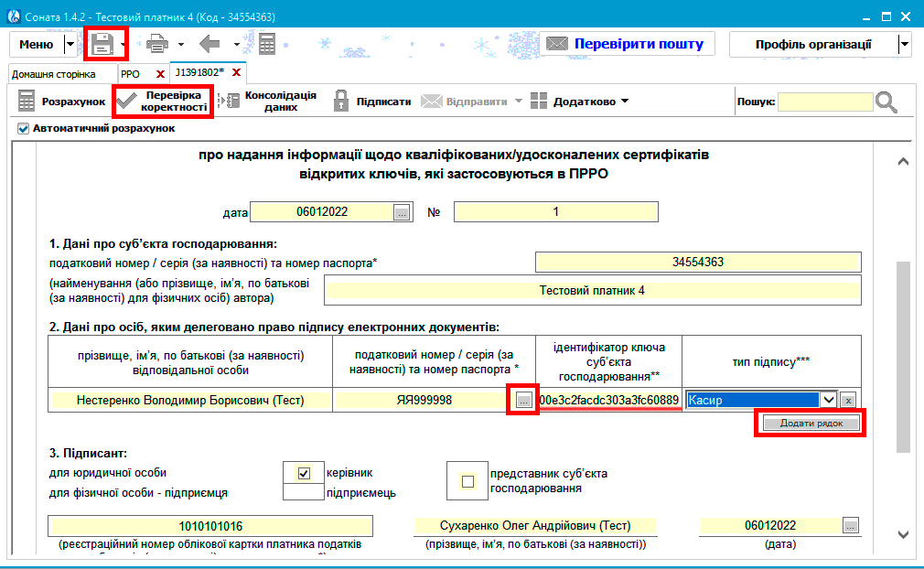
Task: Open the Додатково dropdown menu
Action: click(580, 102)
